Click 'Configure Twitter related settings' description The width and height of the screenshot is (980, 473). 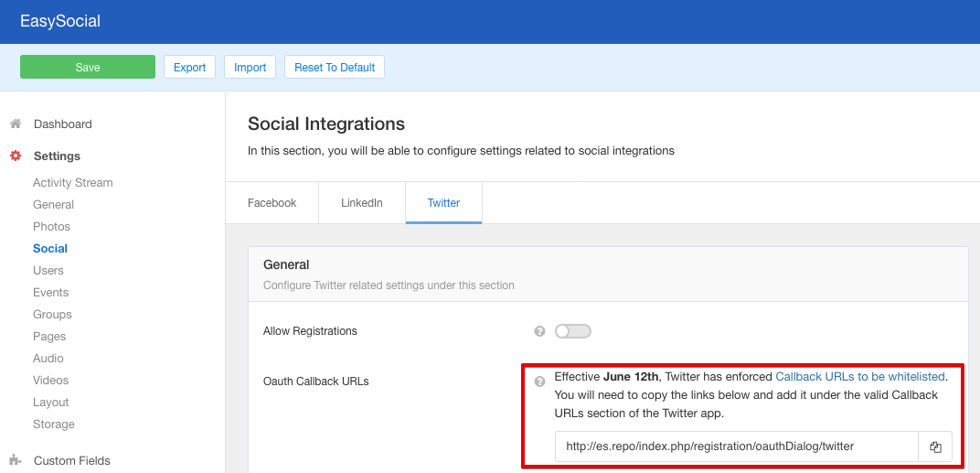point(389,285)
